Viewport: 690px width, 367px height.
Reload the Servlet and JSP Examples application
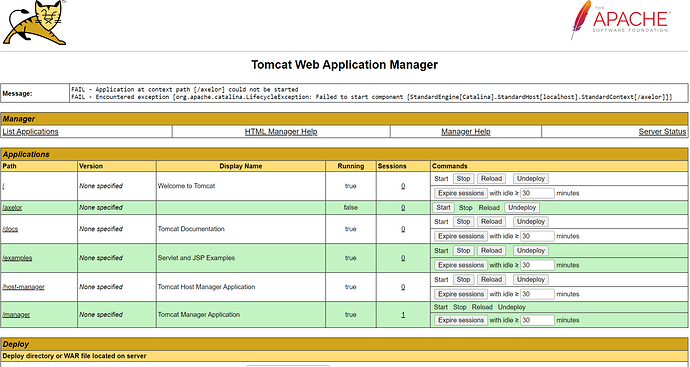click(x=492, y=251)
